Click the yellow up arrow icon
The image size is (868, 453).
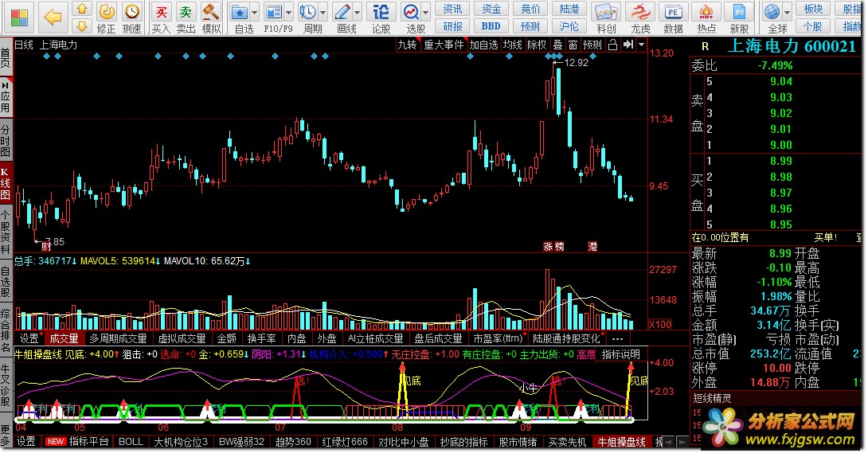click(82, 9)
